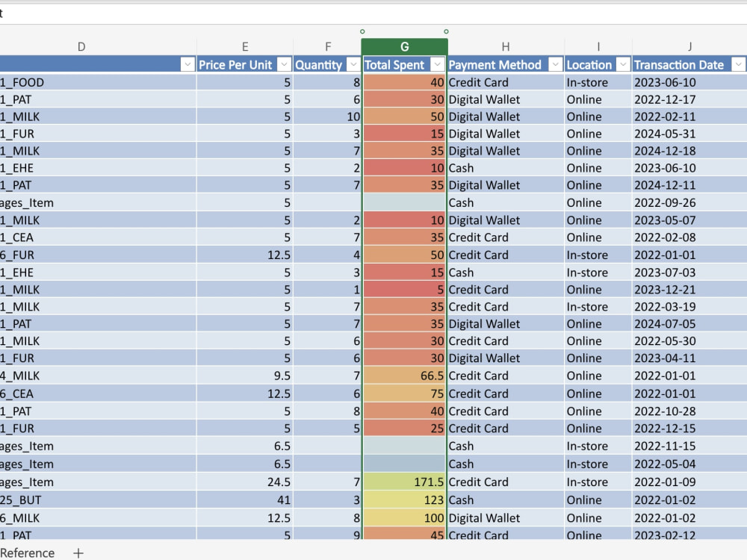
Task: Select column H header
Action: click(506, 46)
